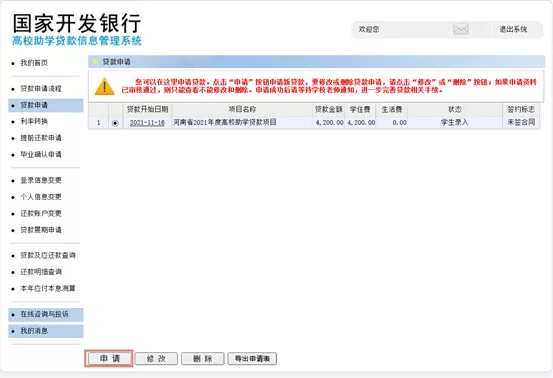Viewport: 553px width, 378px height.
Task: Click the 申请 button
Action: pyautogui.click(x=109, y=359)
